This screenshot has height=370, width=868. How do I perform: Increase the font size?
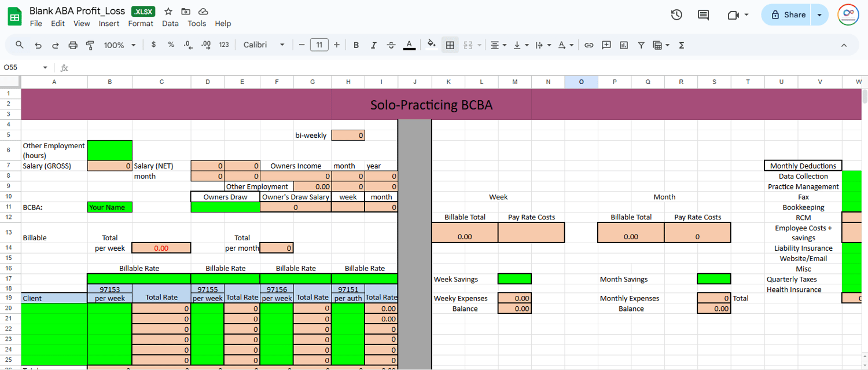click(x=337, y=45)
